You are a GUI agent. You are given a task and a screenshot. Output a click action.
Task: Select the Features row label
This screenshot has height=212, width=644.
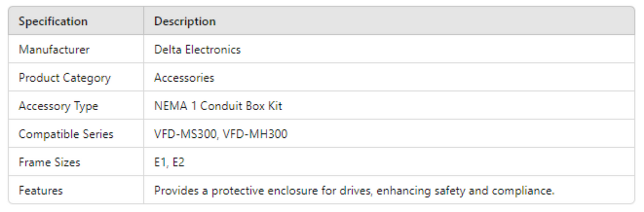pos(40,190)
